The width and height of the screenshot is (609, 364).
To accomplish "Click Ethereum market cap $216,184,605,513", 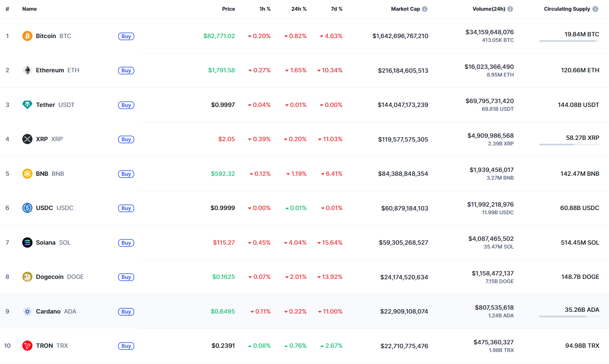I will tap(403, 71).
